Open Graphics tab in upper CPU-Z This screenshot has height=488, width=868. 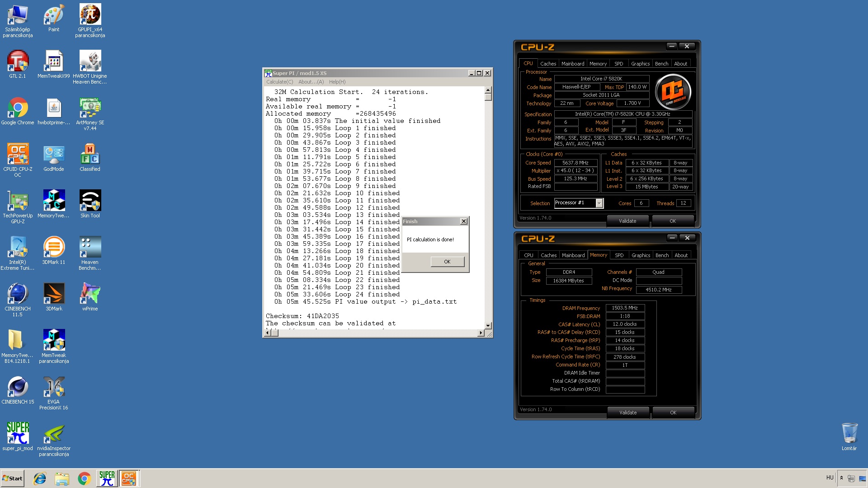[640, 64]
